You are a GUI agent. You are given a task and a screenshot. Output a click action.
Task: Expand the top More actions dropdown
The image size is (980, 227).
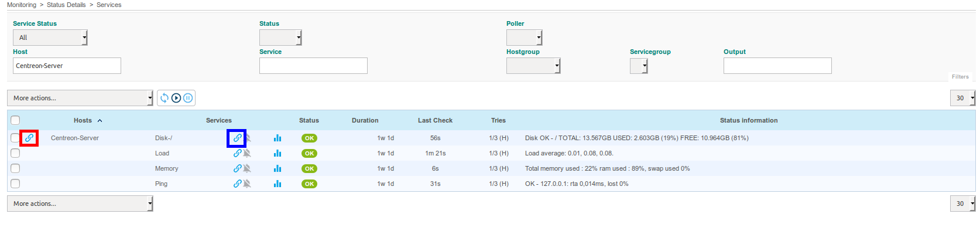point(80,98)
